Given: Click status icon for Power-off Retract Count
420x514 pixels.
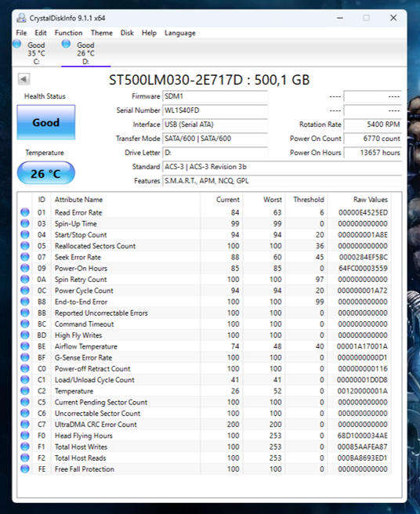Looking at the screenshot, I should point(25,368).
